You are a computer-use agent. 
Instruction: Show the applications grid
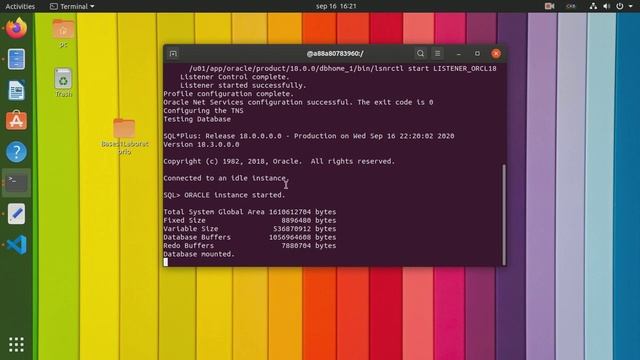pyautogui.click(x=16, y=344)
